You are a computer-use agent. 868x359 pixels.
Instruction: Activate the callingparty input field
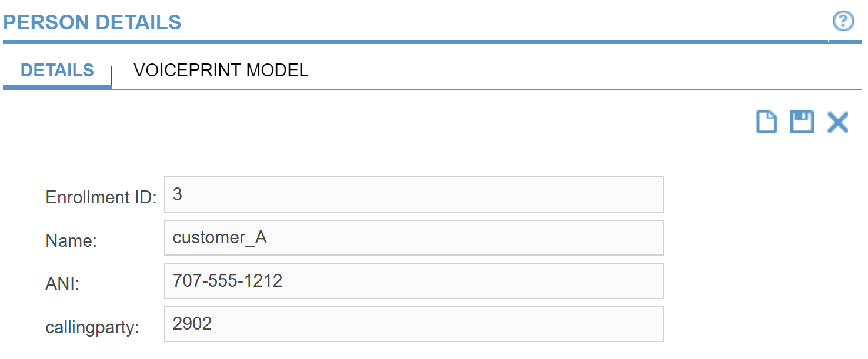414,324
